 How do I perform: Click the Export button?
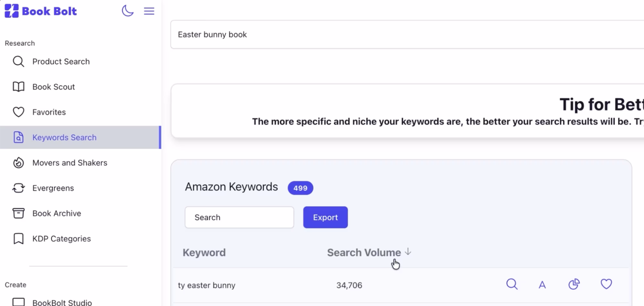pos(325,217)
